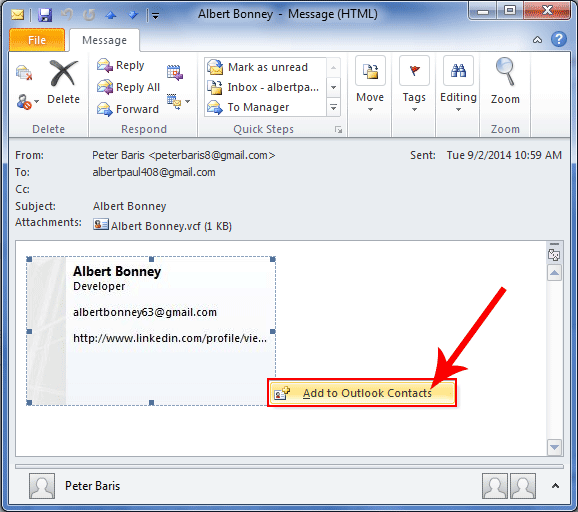This screenshot has height=512, width=578.
Task: Click recipient albertpaul408@gmail.com
Action: pos(154,172)
